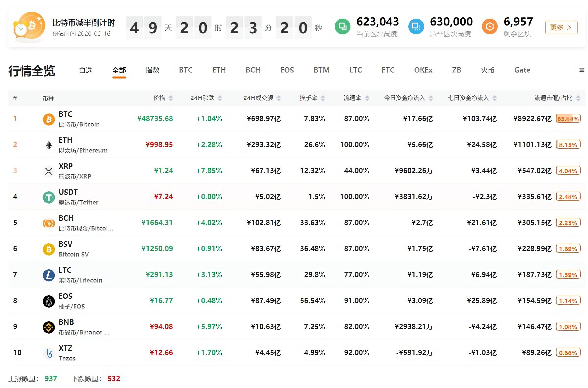
Task: Select the 火币 exchange tab
Action: coord(487,70)
